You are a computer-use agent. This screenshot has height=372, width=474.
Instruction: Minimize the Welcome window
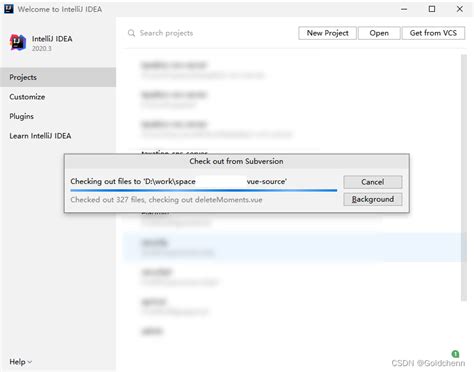click(404, 9)
